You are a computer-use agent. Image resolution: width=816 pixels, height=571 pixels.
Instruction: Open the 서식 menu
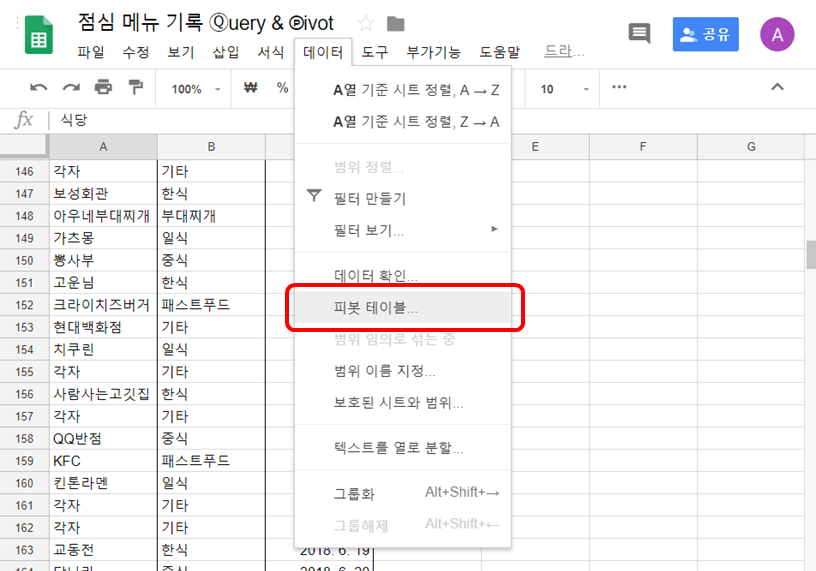(271, 52)
